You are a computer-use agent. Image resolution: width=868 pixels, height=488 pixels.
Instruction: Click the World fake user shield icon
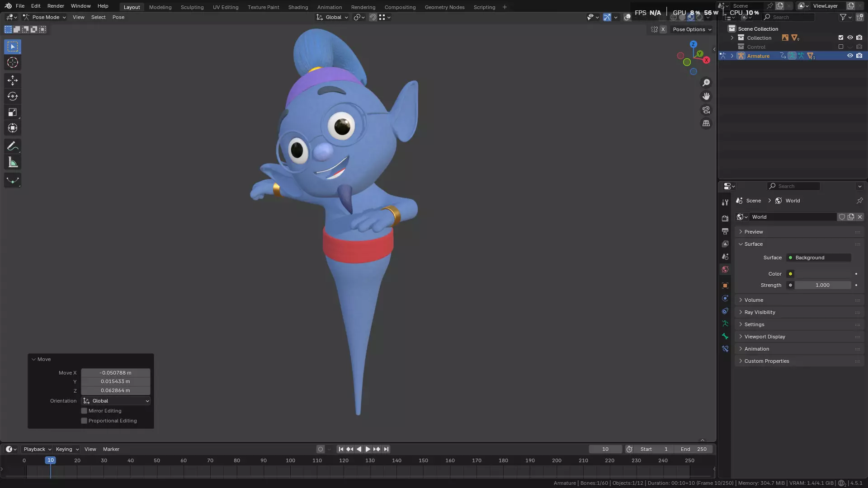tap(842, 217)
